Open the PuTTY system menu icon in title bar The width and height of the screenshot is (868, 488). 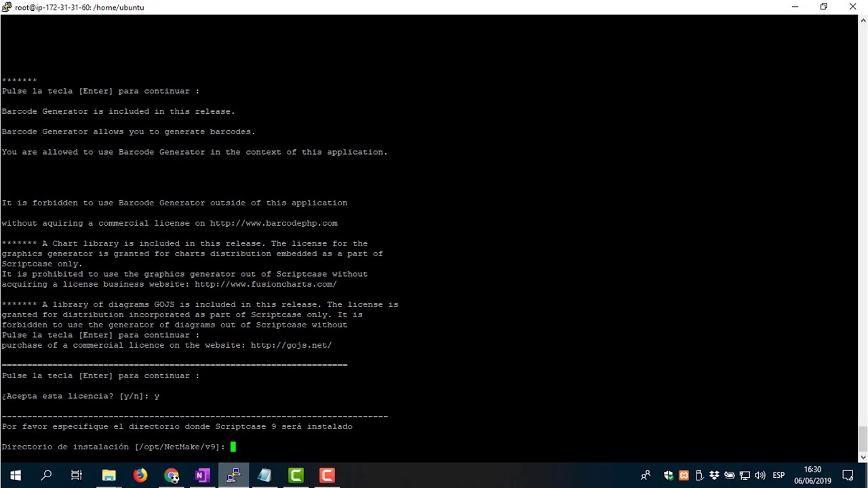coord(7,7)
